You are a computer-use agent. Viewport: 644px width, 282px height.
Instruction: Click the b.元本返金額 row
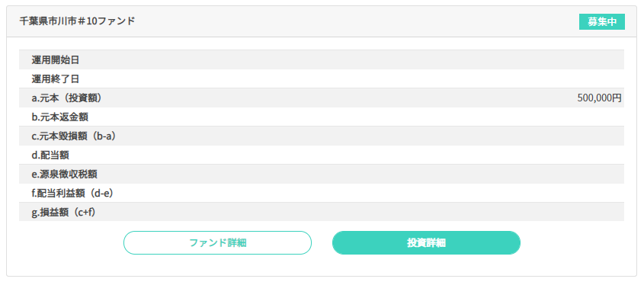click(x=322, y=117)
